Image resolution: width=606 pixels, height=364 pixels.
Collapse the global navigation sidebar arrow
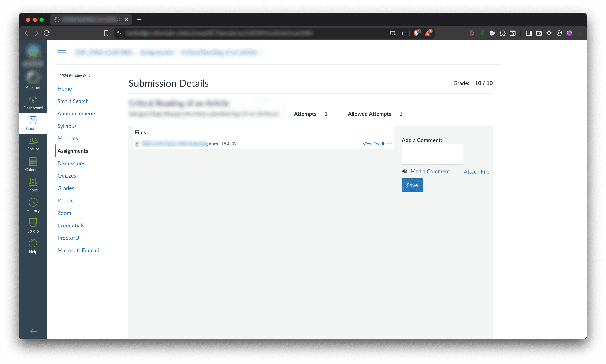pos(33,332)
